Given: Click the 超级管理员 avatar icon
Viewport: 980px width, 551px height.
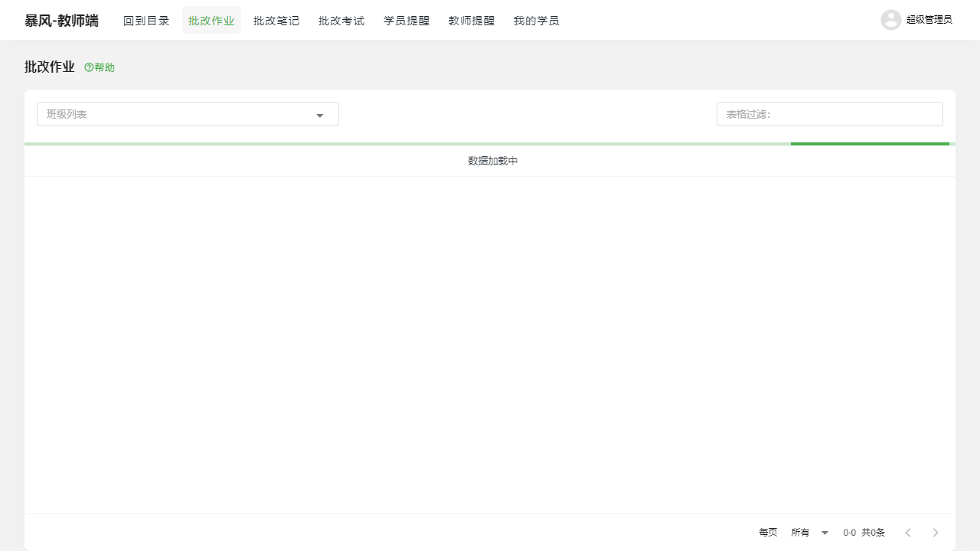Looking at the screenshot, I should [x=890, y=20].
